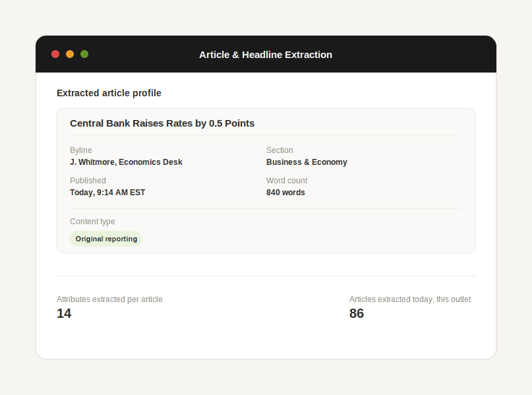Click the Extracted article profile heading
This screenshot has width=532, height=395.
(109, 93)
